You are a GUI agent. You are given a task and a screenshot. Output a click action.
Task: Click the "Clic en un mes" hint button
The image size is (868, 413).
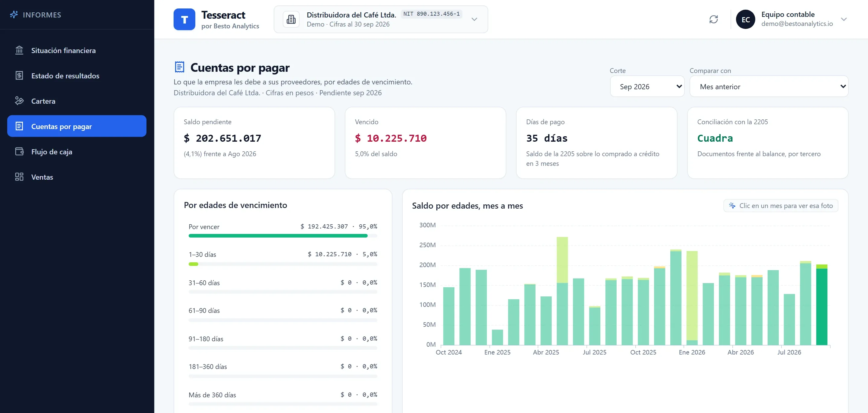(x=780, y=206)
